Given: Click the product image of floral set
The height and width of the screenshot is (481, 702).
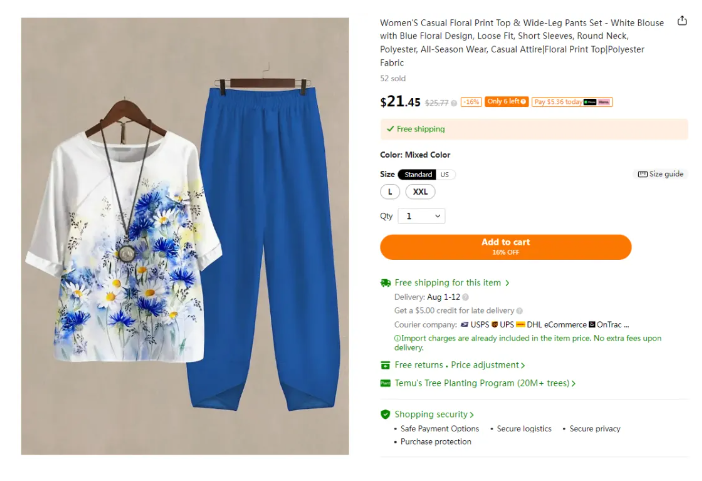Looking at the screenshot, I should tap(185, 236).
